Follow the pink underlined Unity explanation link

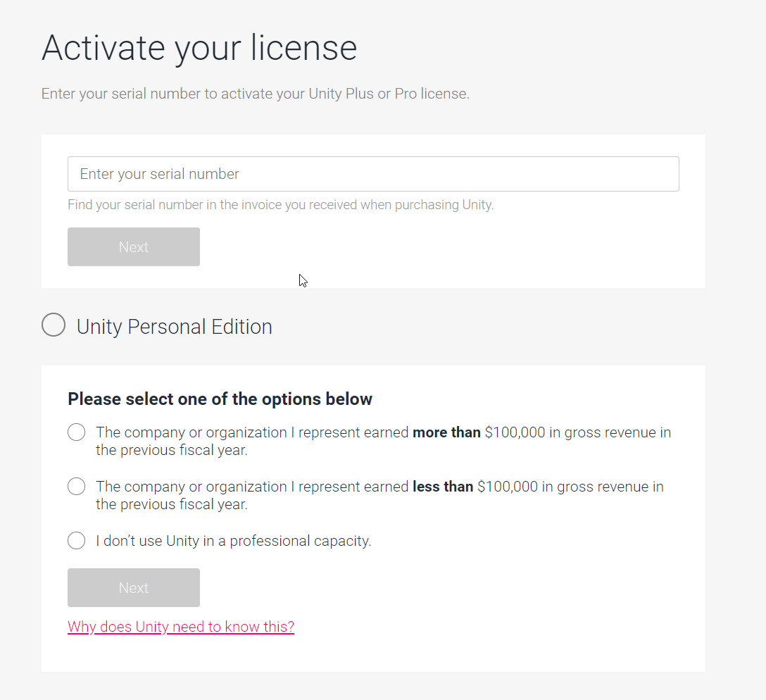[180, 626]
